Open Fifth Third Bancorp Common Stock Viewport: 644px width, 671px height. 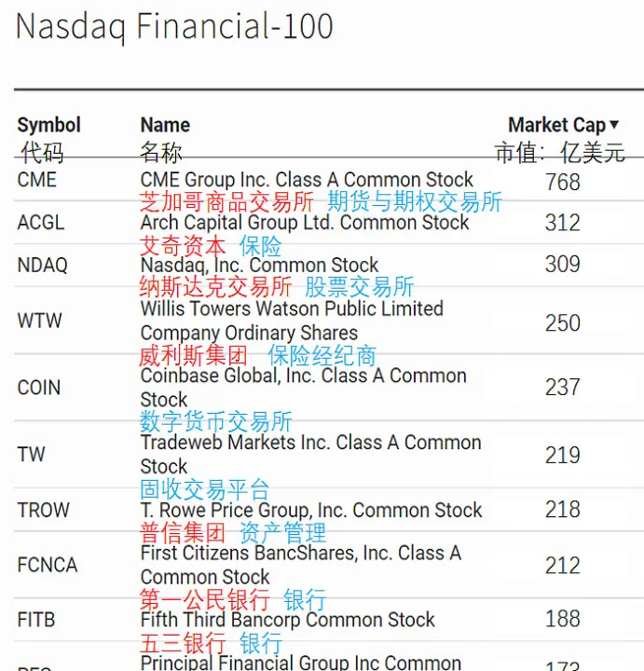point(288,620)
